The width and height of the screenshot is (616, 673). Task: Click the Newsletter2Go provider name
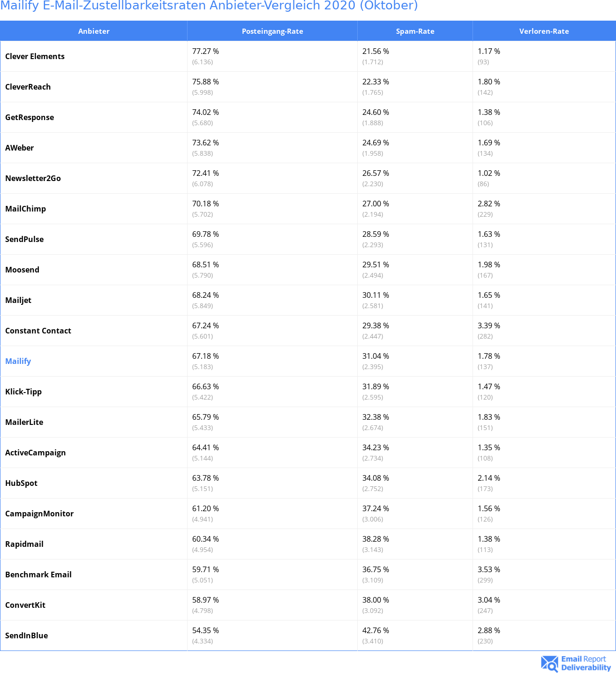(x=33, y=178)
